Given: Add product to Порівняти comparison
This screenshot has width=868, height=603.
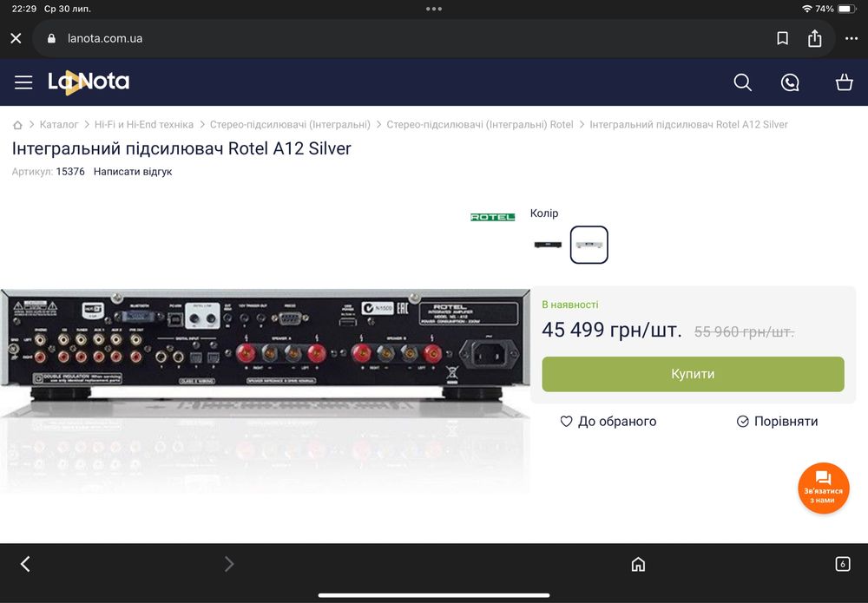Looking at the screenshot, I should (x=777, y=422).
